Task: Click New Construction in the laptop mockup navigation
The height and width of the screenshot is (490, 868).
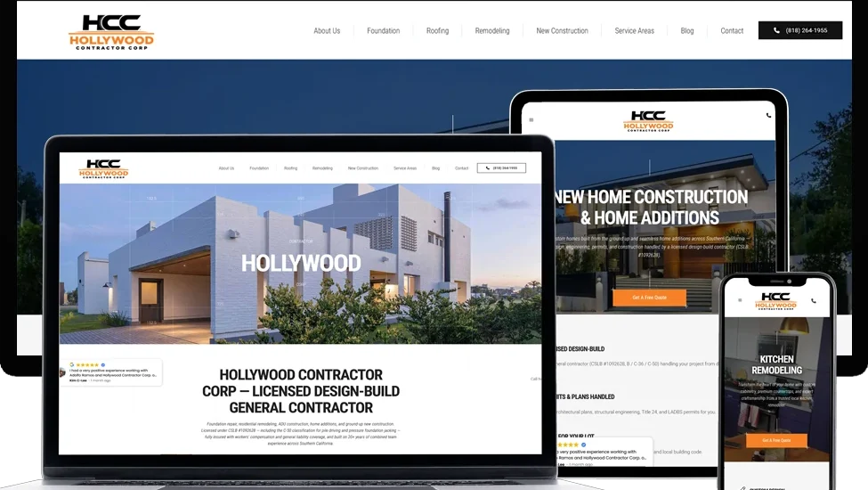Action: [x=363, y=168]
